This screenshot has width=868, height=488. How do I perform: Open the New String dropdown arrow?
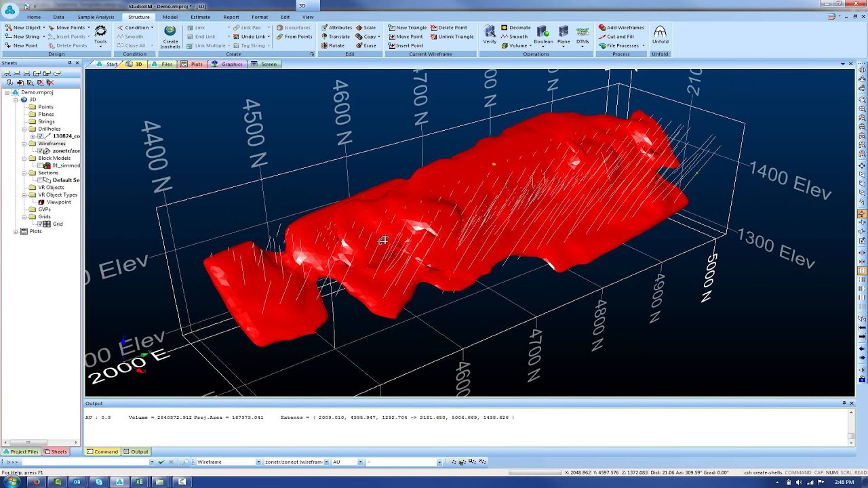coord(44,37)
